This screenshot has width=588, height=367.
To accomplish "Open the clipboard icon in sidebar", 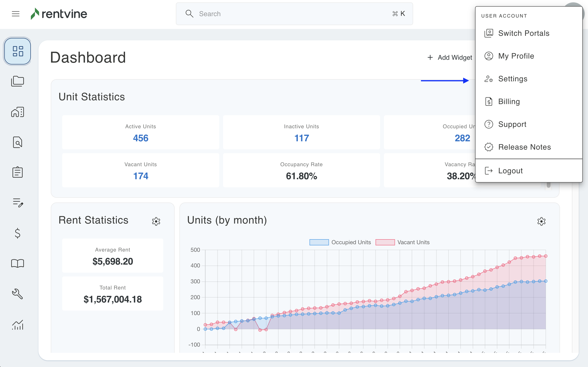I will coord(18,172).
